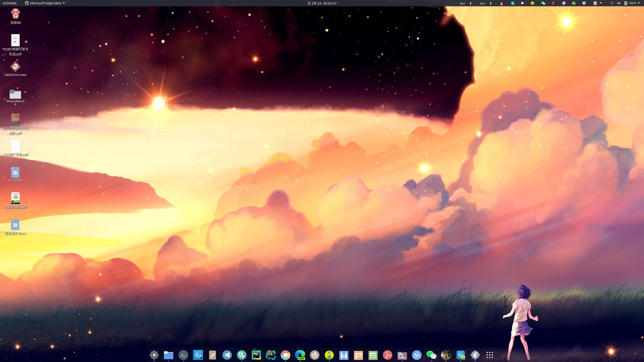
Task: Open the WeChat icon in the dock
Action: click(431, 355)
